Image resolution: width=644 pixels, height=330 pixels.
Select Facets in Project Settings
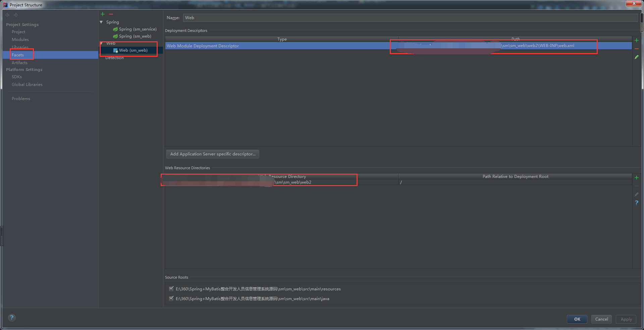pyautogui.click(x=18, y=55)
